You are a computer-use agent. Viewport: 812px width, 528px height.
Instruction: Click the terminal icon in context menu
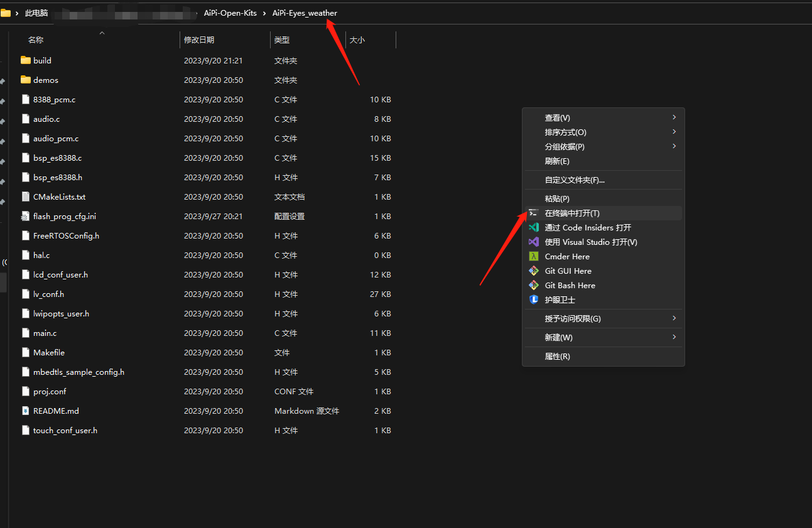(x=533, y=213)
